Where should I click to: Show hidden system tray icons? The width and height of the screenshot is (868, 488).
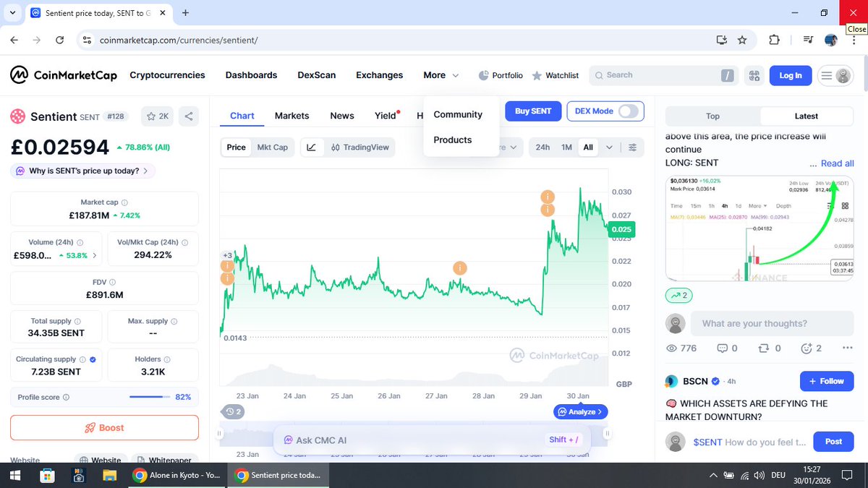click(x=714, y=475)
